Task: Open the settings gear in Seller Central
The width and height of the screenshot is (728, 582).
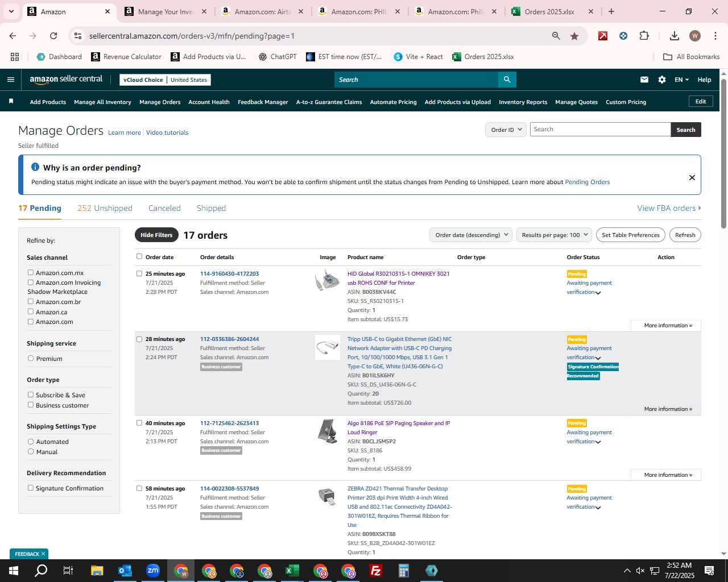Action: [x=662, y=80]
